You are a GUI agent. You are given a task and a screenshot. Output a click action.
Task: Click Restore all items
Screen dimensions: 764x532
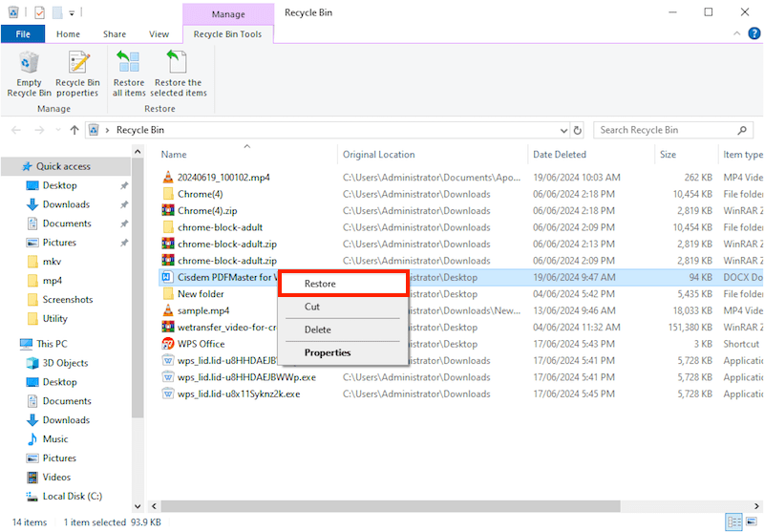pyautogui.click(x=129, y=74)
